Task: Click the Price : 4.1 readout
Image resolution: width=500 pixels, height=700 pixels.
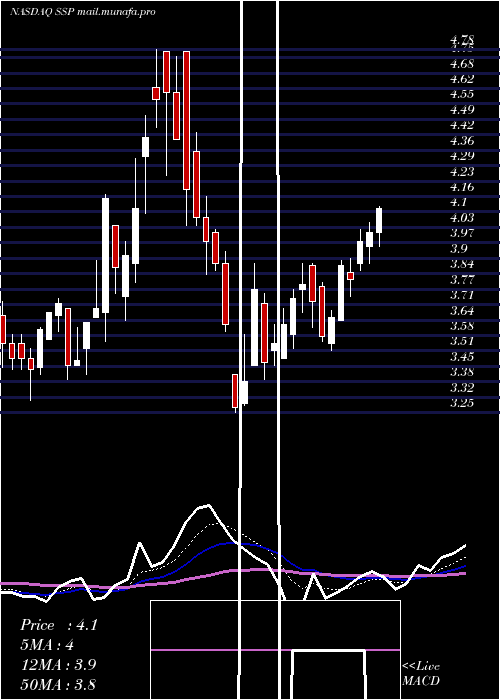Action: [x=59, y=625]
